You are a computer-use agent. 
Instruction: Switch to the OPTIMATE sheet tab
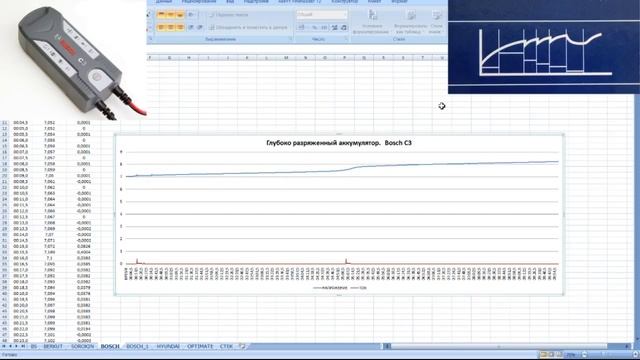coord(200,346)
